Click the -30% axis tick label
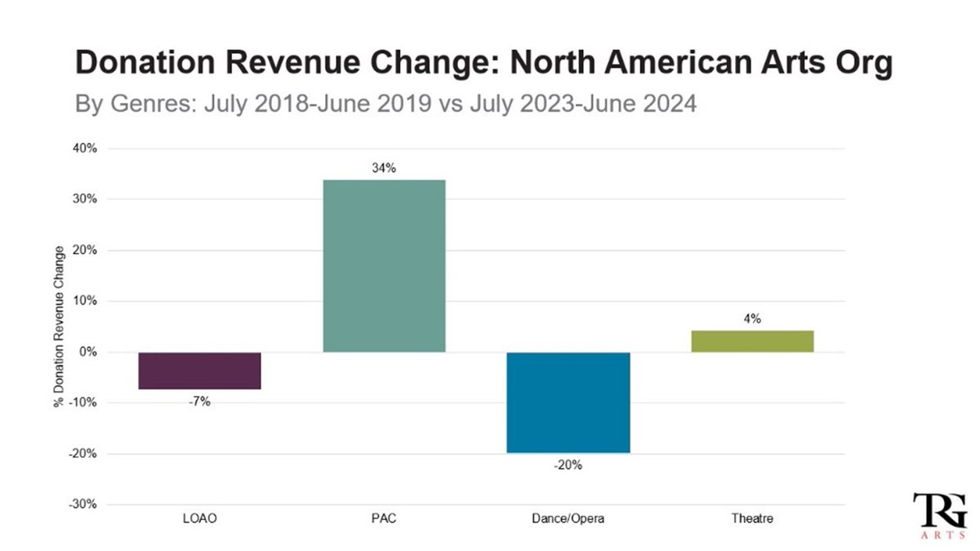The width and height of the screenshot is (980, 551). tap(81, 503)
